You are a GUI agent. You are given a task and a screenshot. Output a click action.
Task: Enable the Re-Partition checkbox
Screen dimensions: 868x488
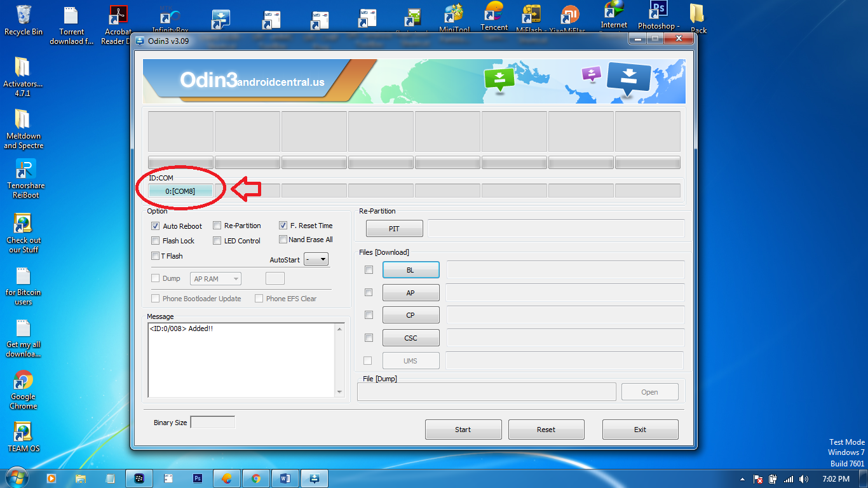coord(217,226)
